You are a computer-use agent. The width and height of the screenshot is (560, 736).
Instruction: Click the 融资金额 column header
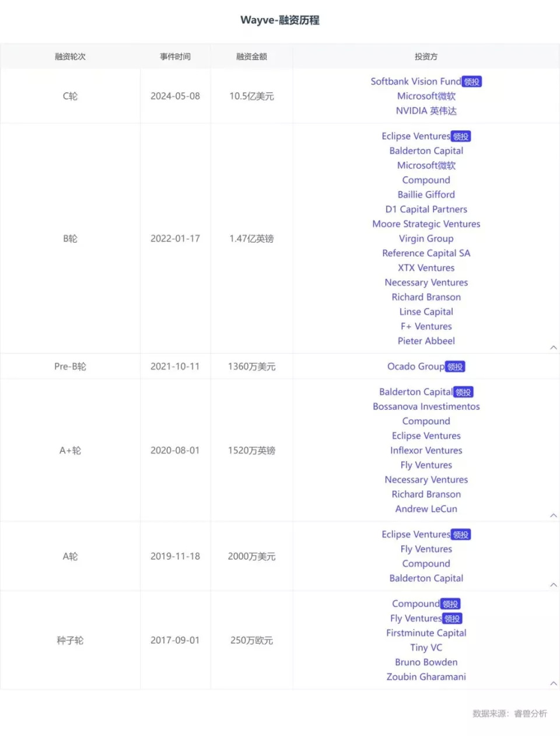point(251,57)
